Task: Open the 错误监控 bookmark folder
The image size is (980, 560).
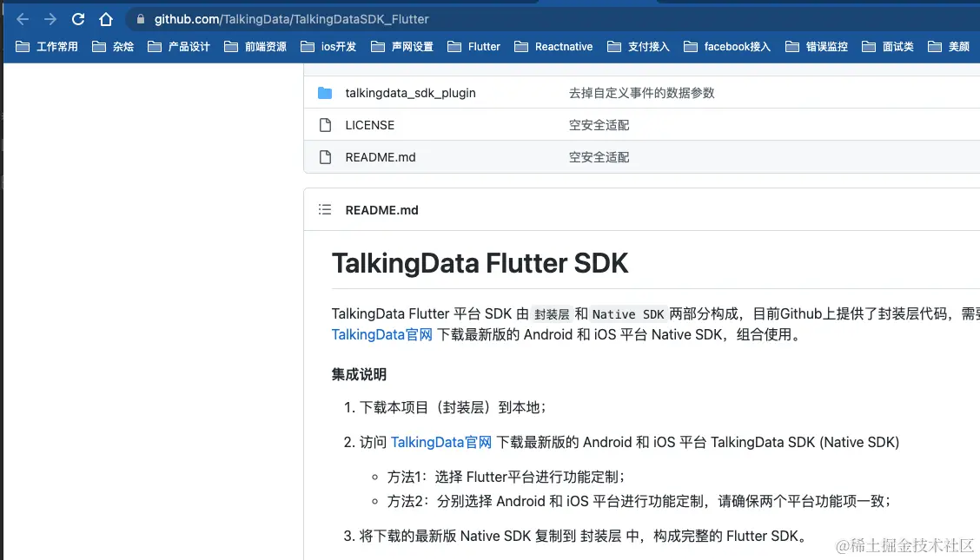Action: pos(817,47)
